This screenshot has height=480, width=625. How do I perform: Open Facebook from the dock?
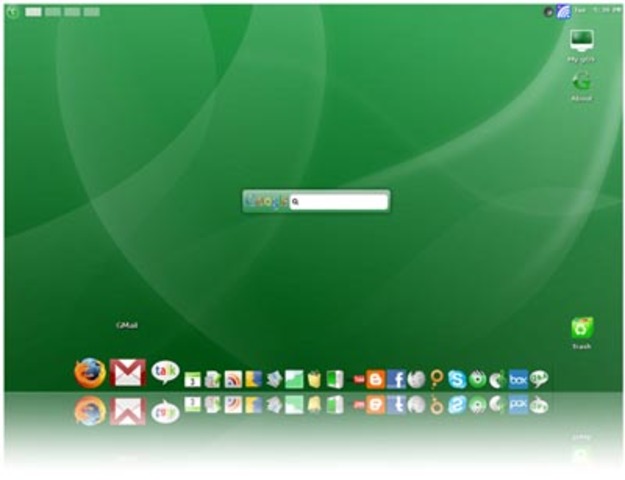tap(396, 379)
